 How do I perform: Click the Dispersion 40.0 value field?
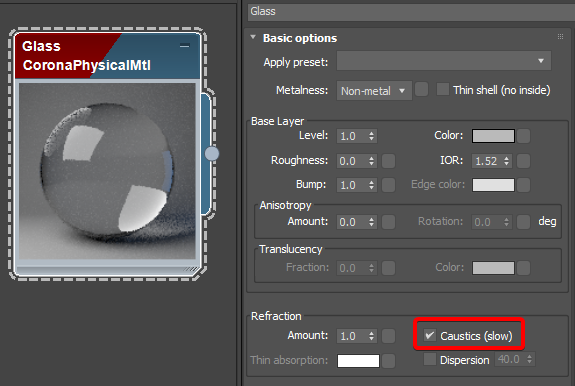pos(510,359)
